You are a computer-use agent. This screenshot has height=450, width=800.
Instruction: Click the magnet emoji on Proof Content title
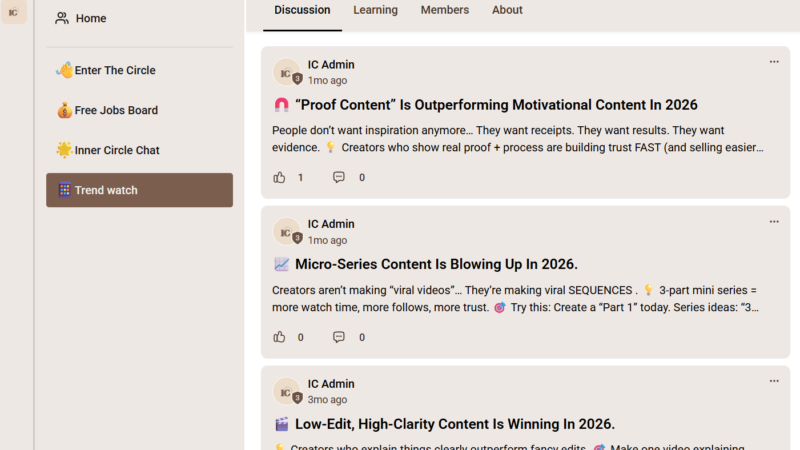tap(282, 105)
